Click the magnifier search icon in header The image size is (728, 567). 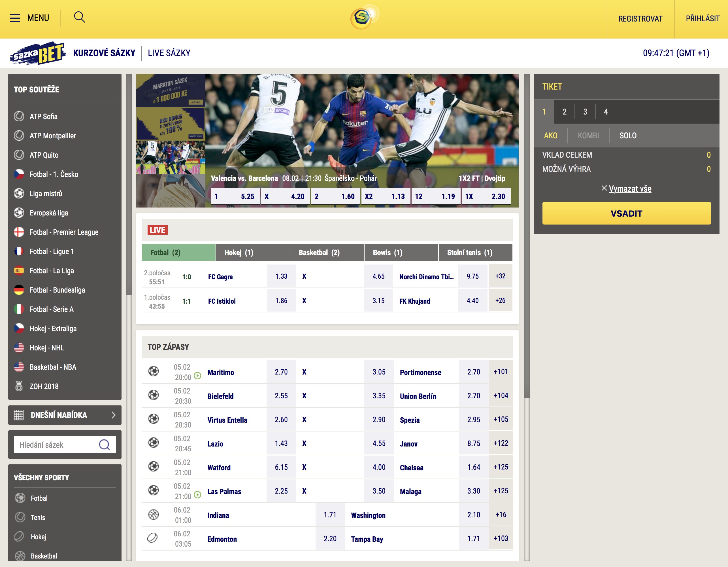click(x=79, y=17)
